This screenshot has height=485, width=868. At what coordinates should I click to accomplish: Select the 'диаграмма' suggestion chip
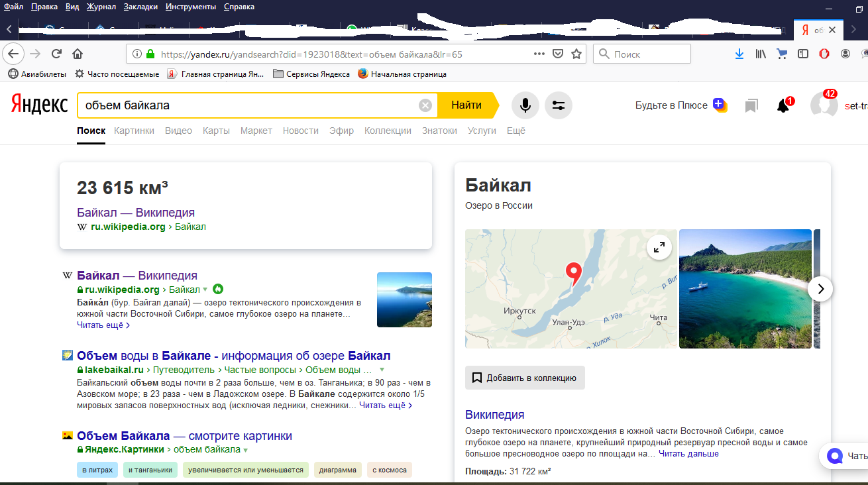[x=338, y=470]
